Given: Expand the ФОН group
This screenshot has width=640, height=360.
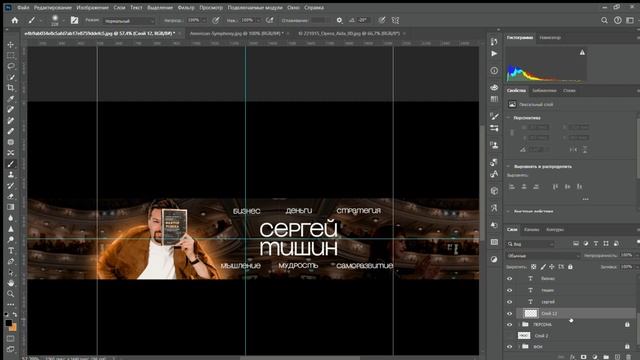Looking at the screenshot, I should (519, 347).
